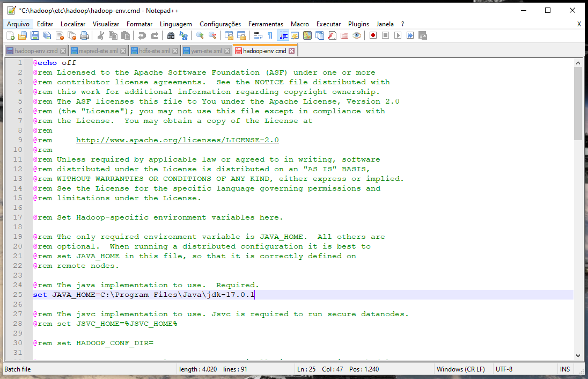The height and width of the screenshot is (379, 588).
Task: Open the Configurações menu
Action: 220,24
